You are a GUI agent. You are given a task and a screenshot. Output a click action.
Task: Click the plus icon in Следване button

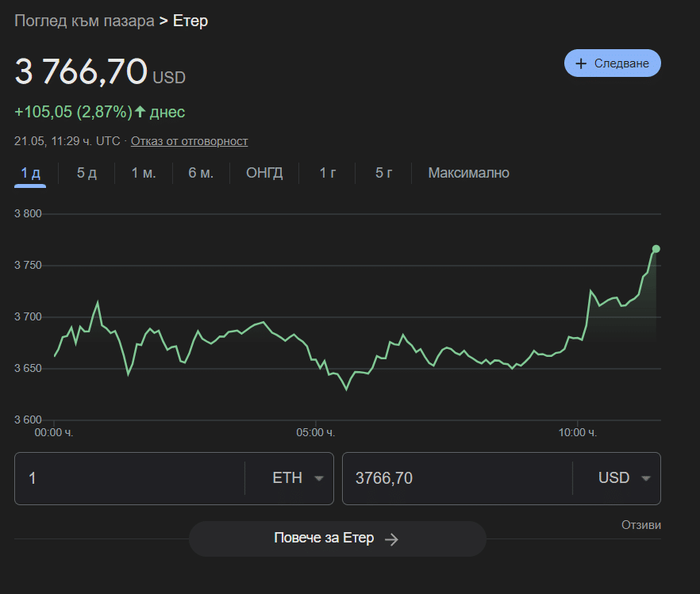tap(581, 63)
